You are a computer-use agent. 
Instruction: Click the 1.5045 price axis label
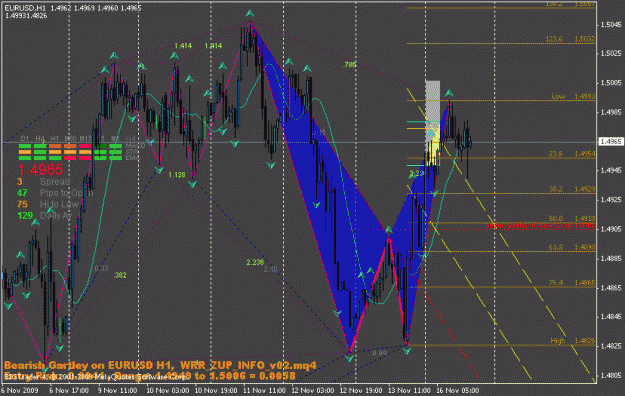tap(611, 25)
